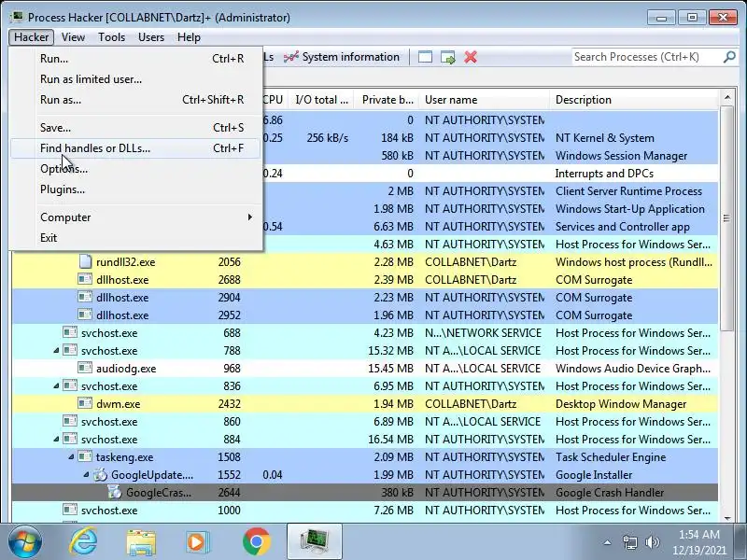
Task: Click svchost.exe PID 860 icon
Action: [70, 422]
